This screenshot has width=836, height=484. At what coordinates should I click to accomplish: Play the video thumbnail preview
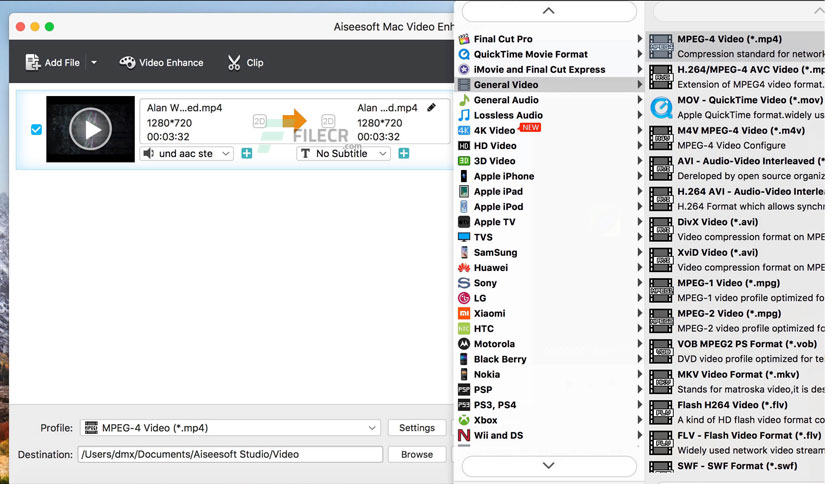[x=90, y=129]
